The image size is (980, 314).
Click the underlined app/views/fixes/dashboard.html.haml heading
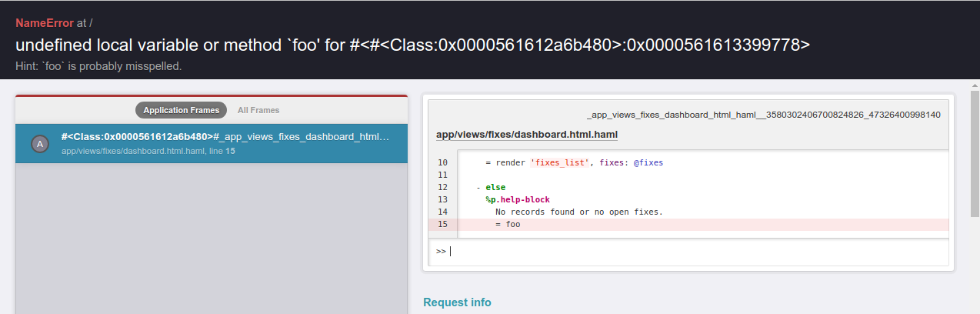[526, 135]
